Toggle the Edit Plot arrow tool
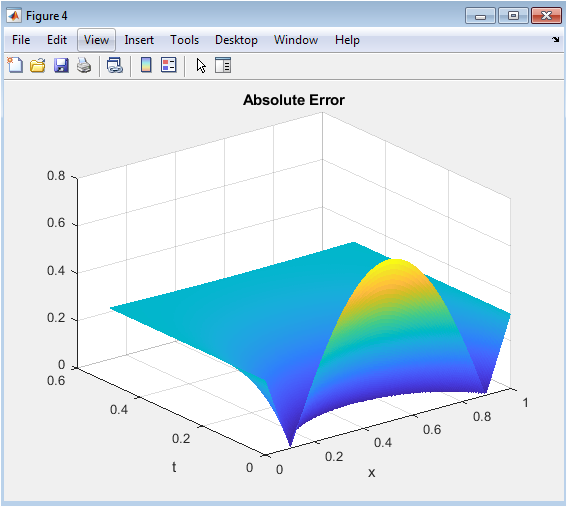Viewport: 567px width, 507px height. 201,66
